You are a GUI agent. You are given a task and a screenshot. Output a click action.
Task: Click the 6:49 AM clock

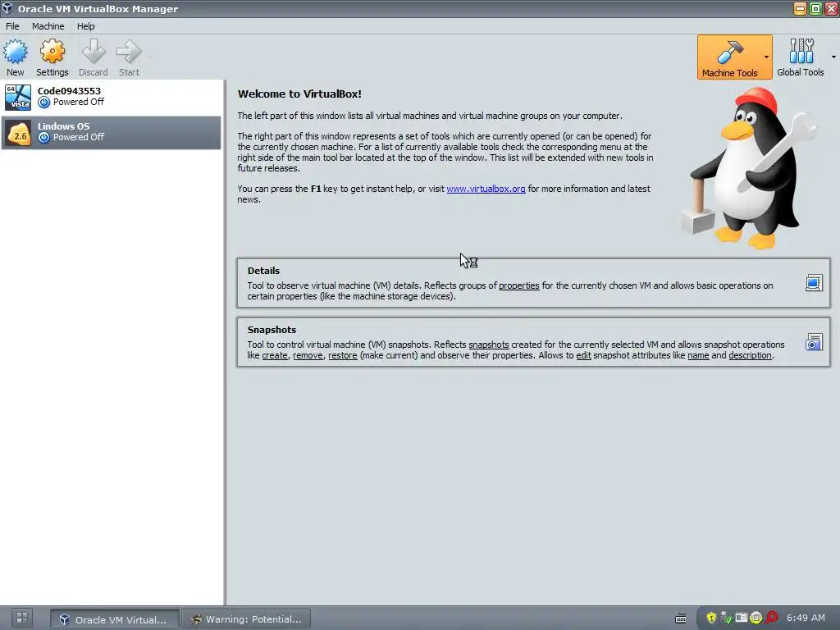tap(806, 618)
